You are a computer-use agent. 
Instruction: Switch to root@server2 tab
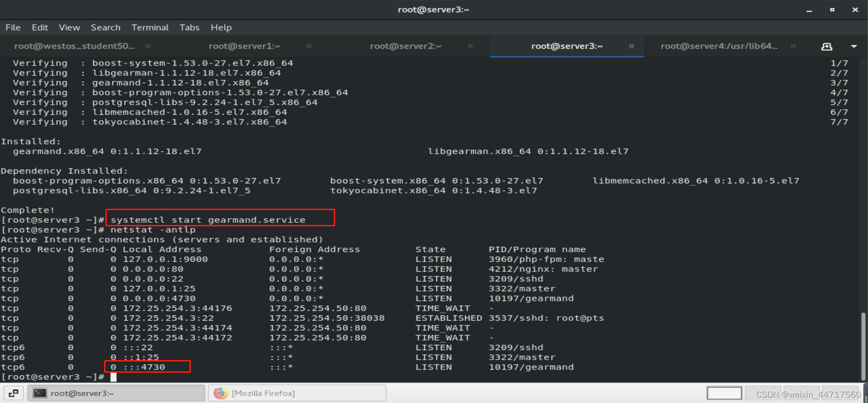pos(406,46)
